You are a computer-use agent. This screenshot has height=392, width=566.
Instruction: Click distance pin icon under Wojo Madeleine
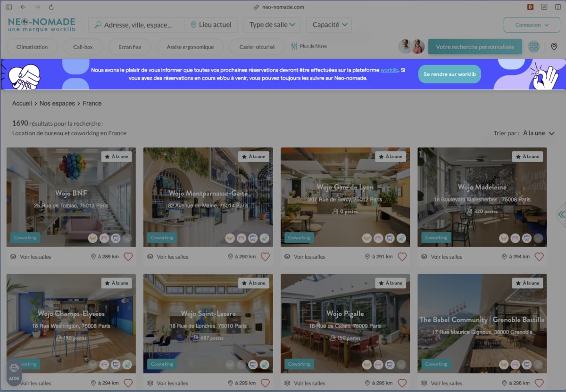point(505,257)
